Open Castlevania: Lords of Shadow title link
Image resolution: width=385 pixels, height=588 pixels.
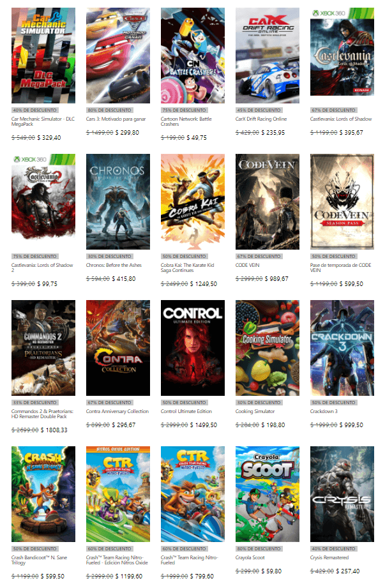coord(341,119)
